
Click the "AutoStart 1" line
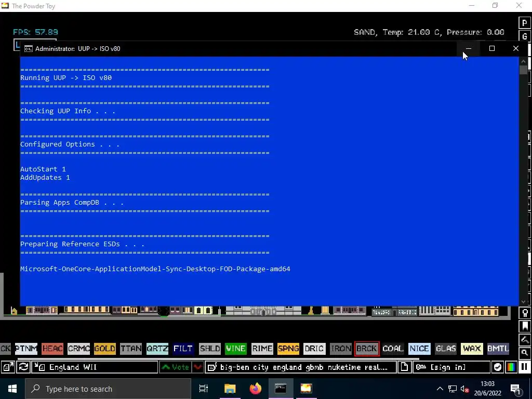point(43,169)
